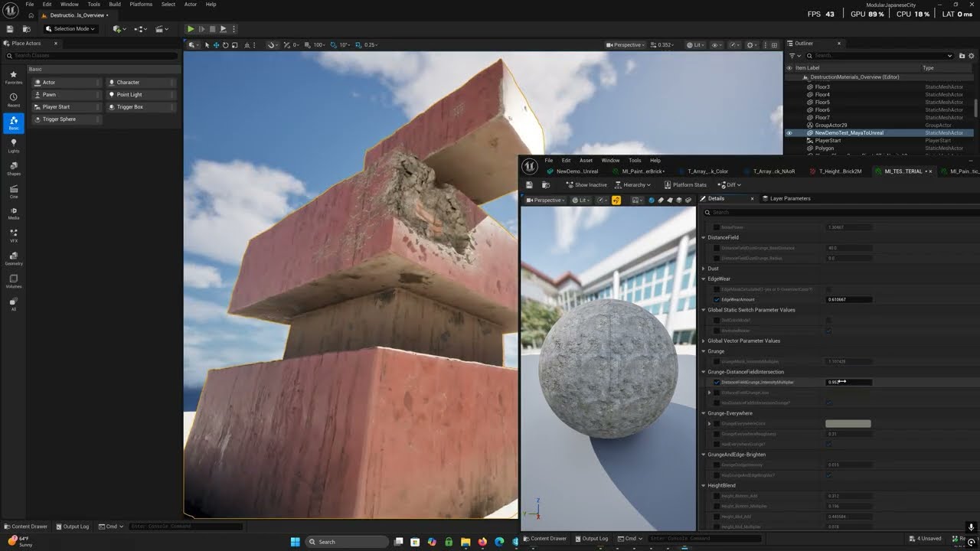The image size is (980, 551).
Task: Collapse the Grunge-Everywhere section
Action: (x=704, y=413)
